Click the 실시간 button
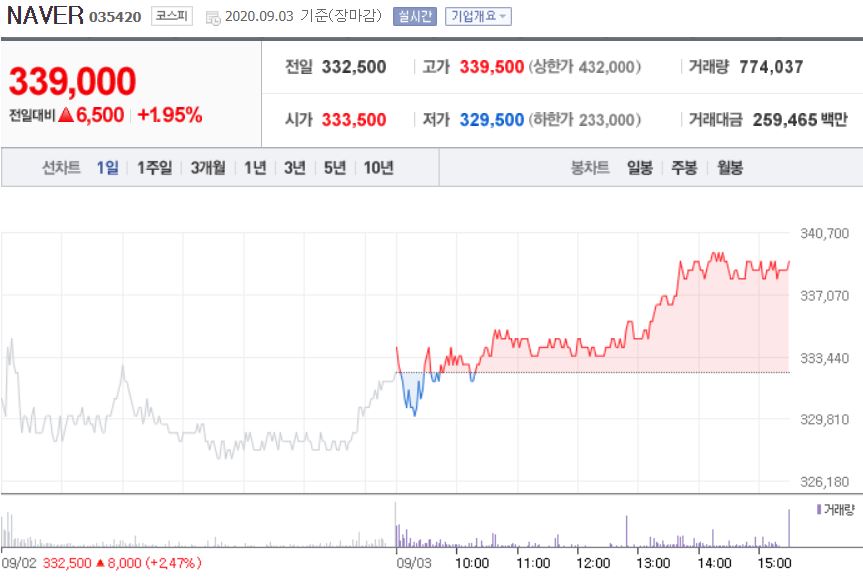The height and width of the screenshot is (586, 863). pos(414,17)
